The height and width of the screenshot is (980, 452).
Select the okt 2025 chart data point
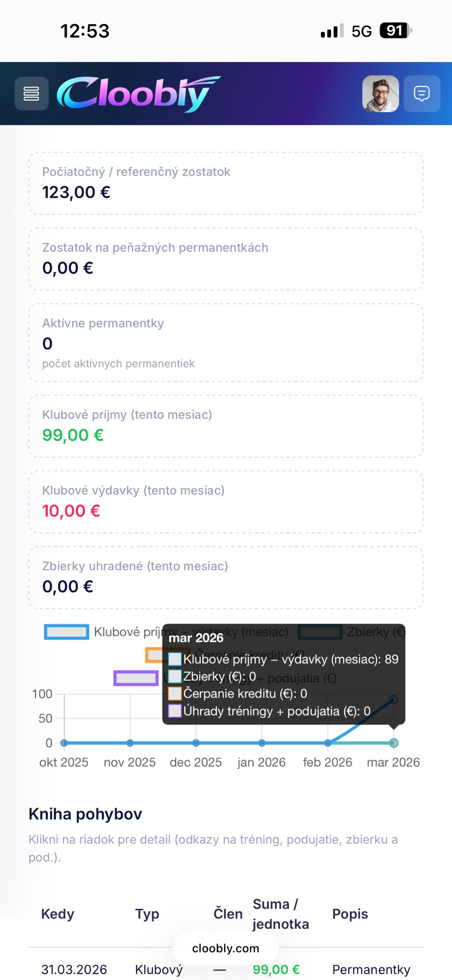pos(64,743)
